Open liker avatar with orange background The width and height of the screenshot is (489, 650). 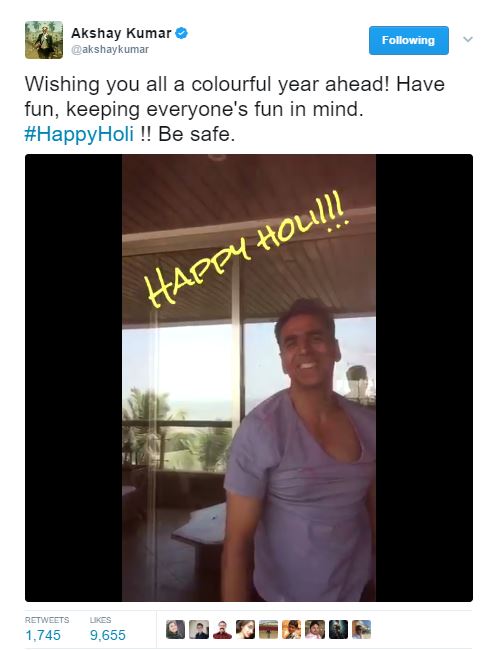click(x=291, y=629)
